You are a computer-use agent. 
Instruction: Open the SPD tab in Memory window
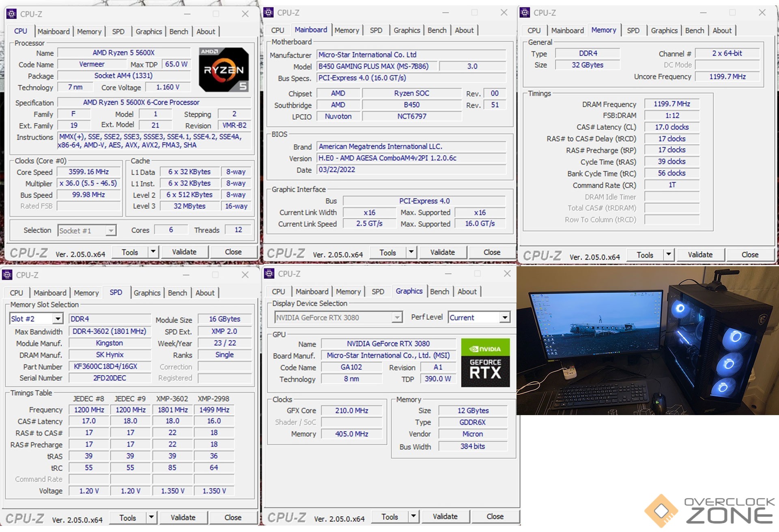pyautogui.click(x=633, y=31)
